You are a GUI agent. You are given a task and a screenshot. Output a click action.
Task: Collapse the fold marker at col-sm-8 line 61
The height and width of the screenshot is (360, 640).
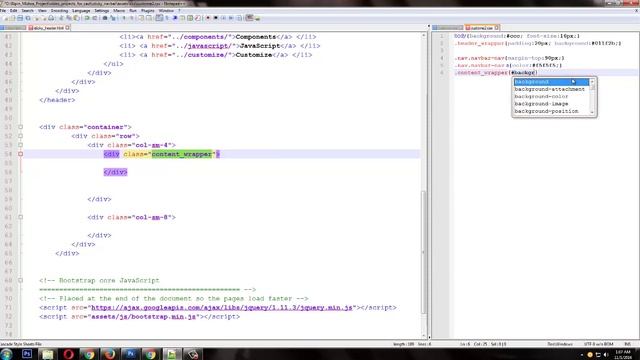pos(20,217)
